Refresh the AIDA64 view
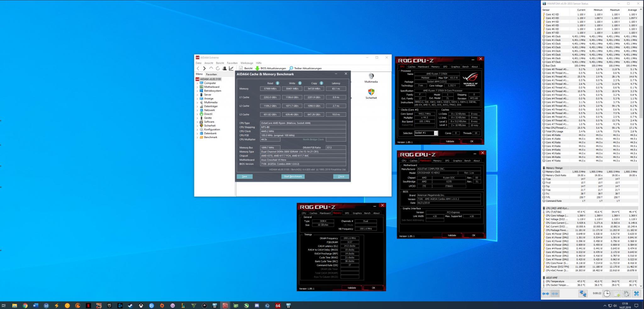Viewport: 644px width, 309px height. [218, 68]
